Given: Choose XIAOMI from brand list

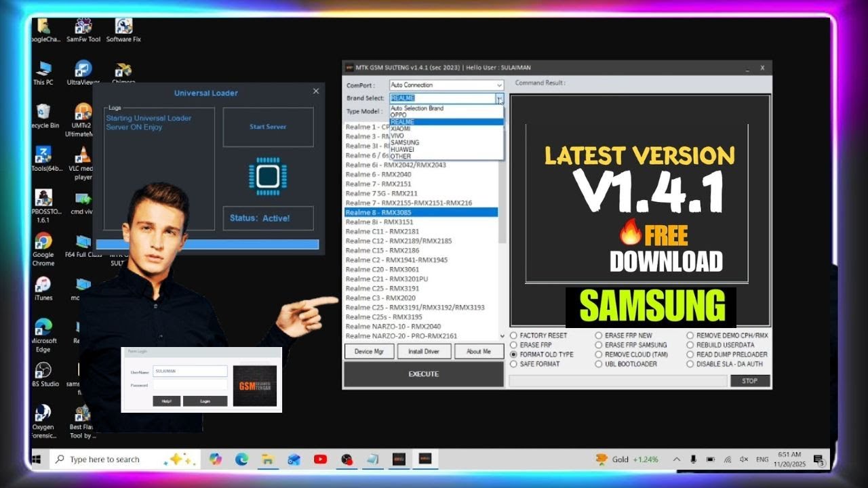Looking at the screenshot, I should 446,129.
